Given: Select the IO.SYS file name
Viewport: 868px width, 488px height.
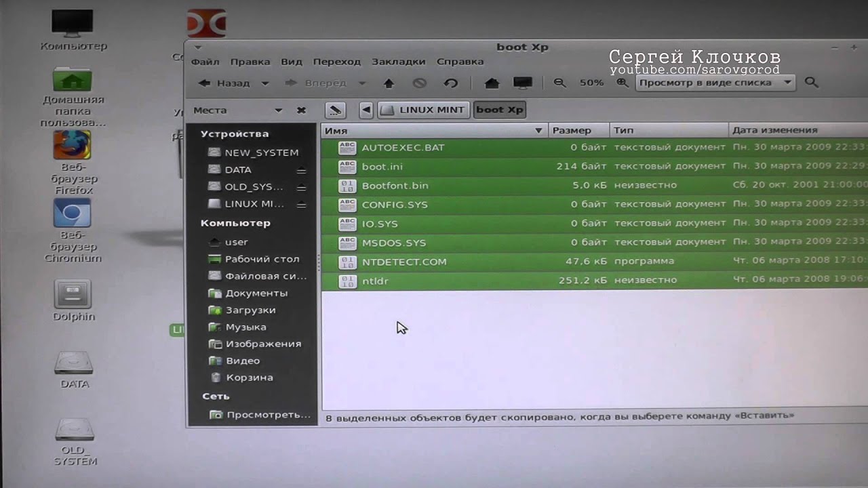Looking at the screenshot, I should tap(380, 224).
